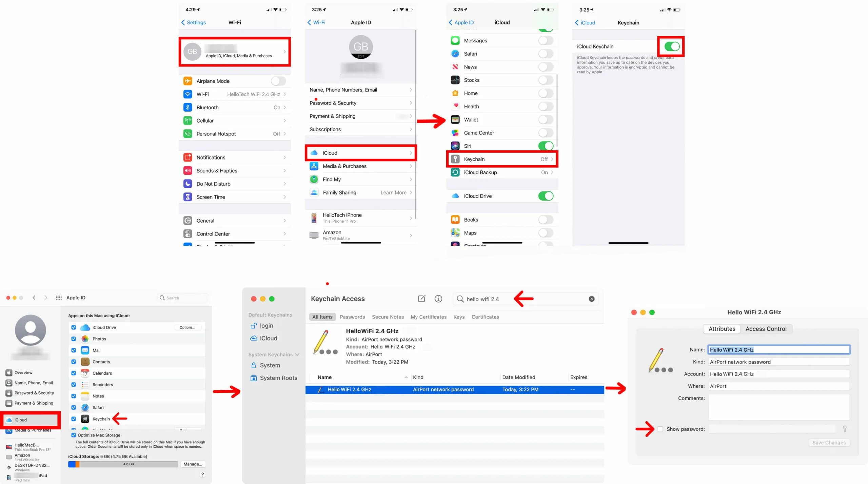
Task: Open the Keychain Off row in iCloud
Action: pos(502,159)
